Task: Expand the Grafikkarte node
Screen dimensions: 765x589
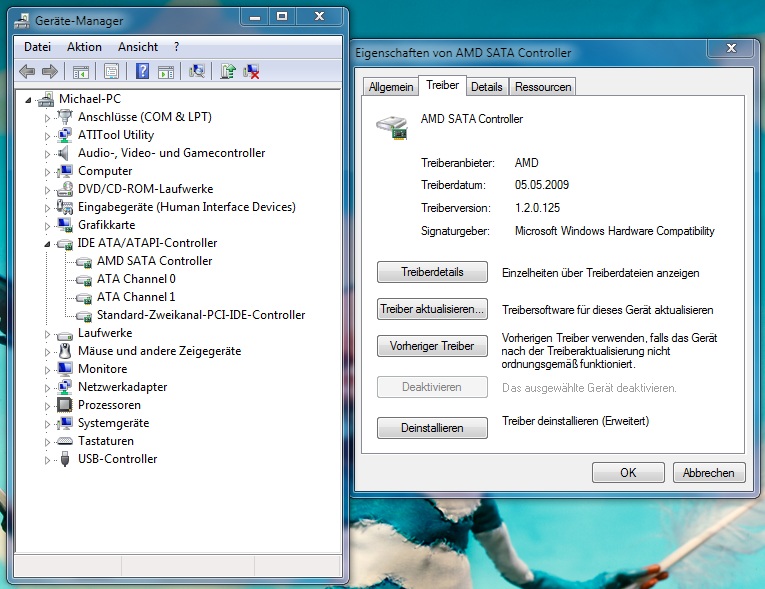Action: pos(47,226)
